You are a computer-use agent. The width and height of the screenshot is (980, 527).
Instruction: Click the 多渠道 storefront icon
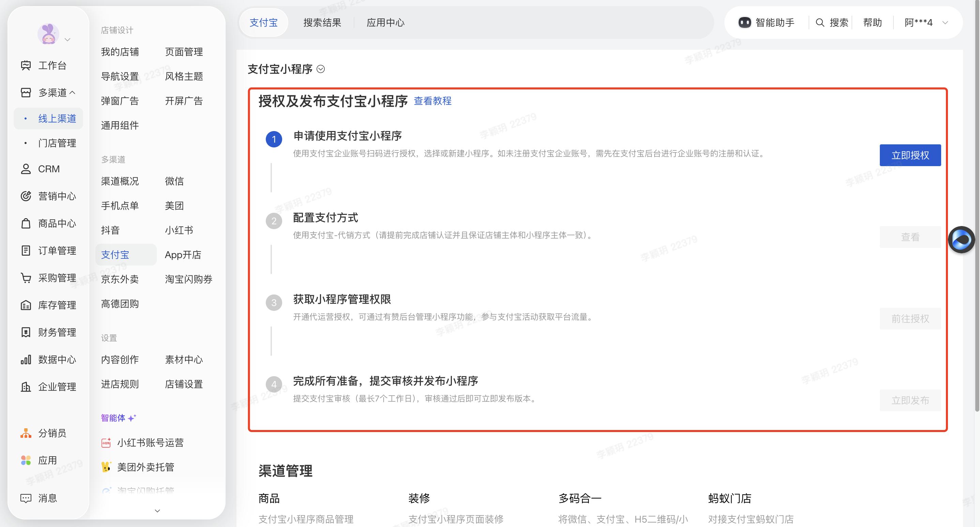(26, 92)
